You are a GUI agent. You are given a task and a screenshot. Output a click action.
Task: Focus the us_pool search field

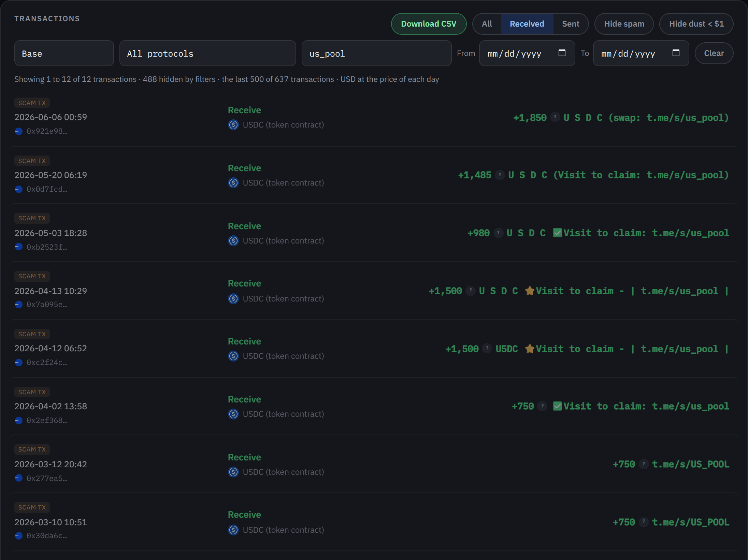376,54
